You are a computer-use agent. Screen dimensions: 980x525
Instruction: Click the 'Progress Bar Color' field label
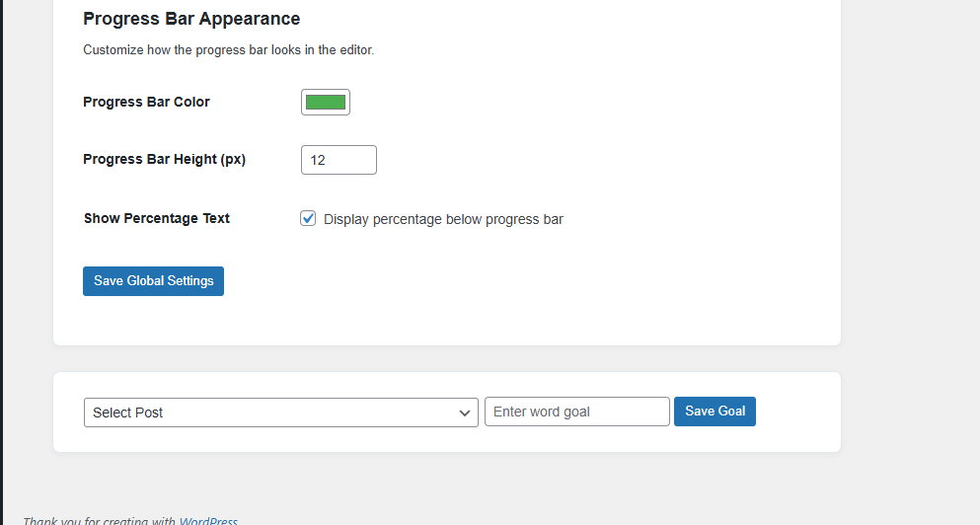[146, 102]
